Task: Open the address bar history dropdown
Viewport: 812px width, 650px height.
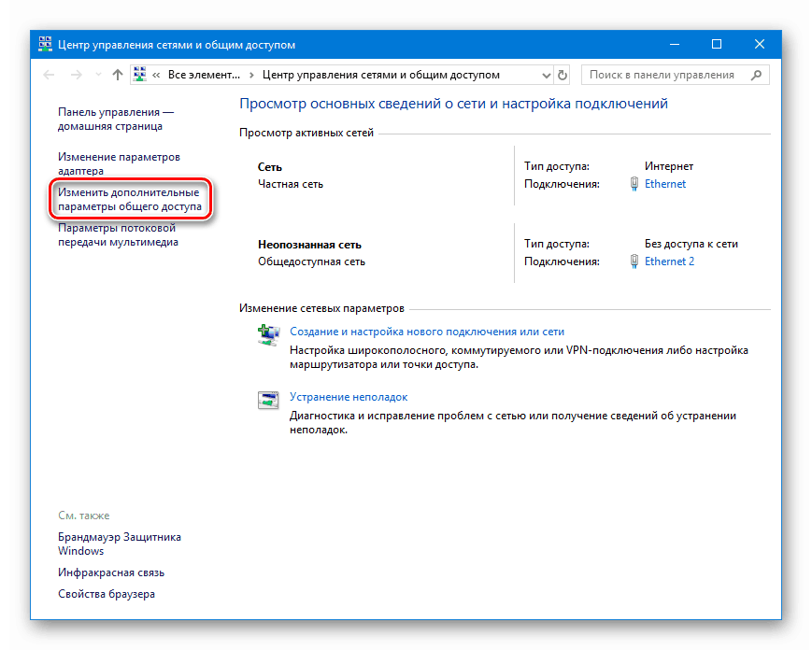Action: coord(546,75)
